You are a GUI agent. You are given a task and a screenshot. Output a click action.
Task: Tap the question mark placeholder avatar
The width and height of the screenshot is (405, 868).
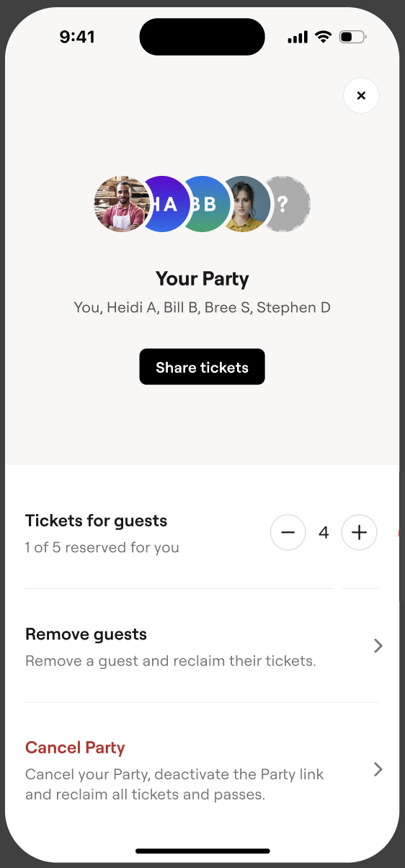point(287,204)
